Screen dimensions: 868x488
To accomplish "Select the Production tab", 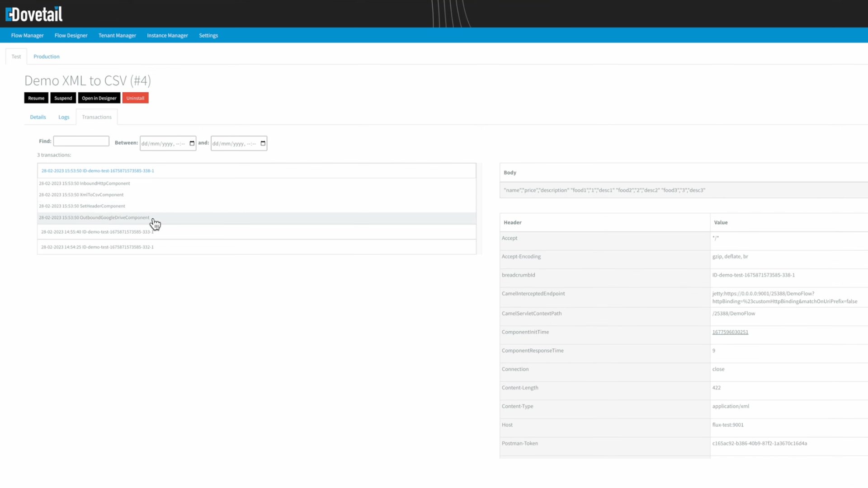I will point(46,56).
